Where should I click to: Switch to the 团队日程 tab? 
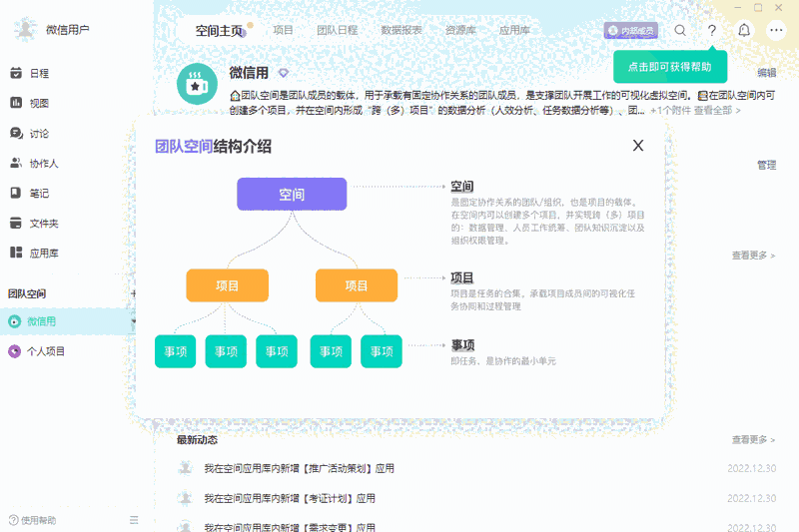point(337,30)
